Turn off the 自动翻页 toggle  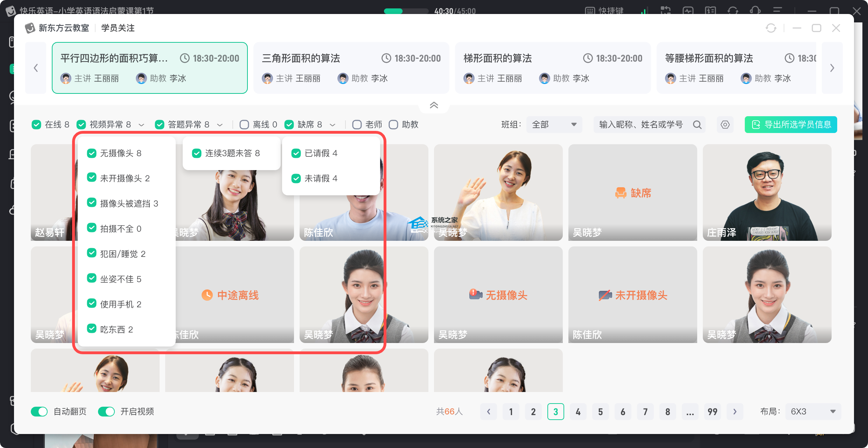pyautogui.click(x=39, y=412)
